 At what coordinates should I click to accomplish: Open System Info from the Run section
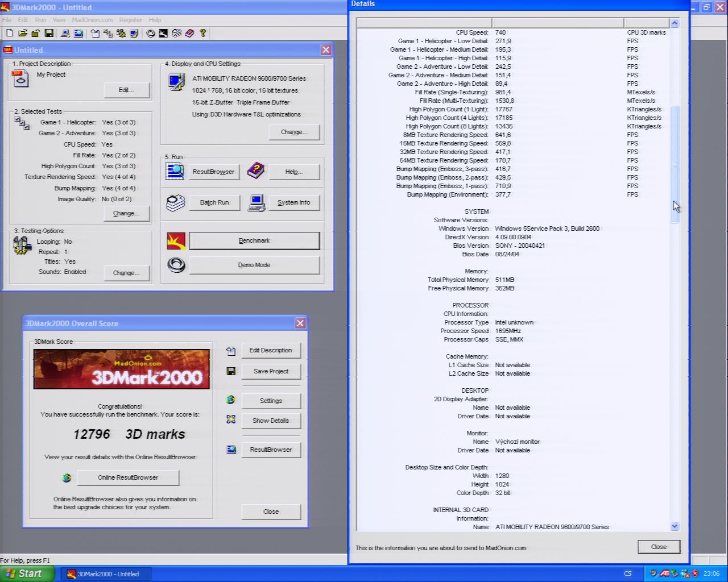pyautogui.click(x=293, y=203)
